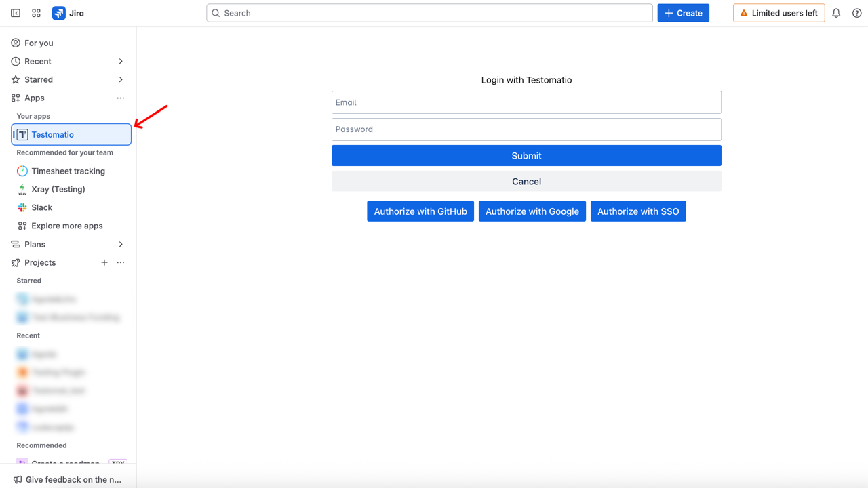Viewport: 868px width, 488px height.
Task: Expand the Starred section chevron
Action: pos(121,79)
